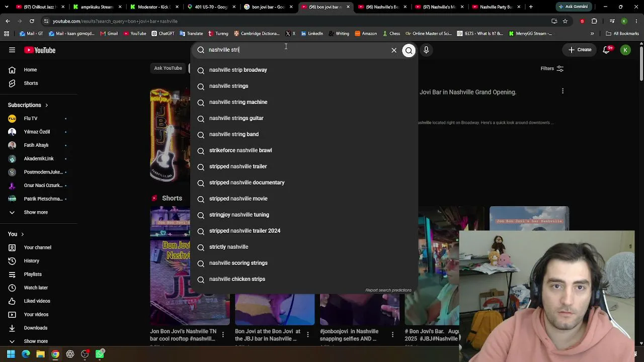Switch to the 'amprikuku Stream' tab
This screenshot has height=362, width=644.
[96, 7]
